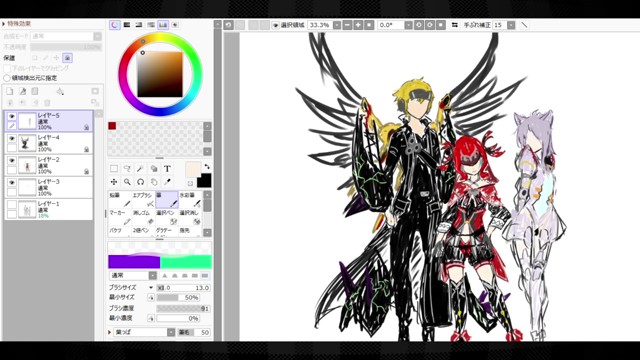This screenshot has width=640, height=360.
Task: Choose the Lasso selection tool
Action: pos(127,169)
